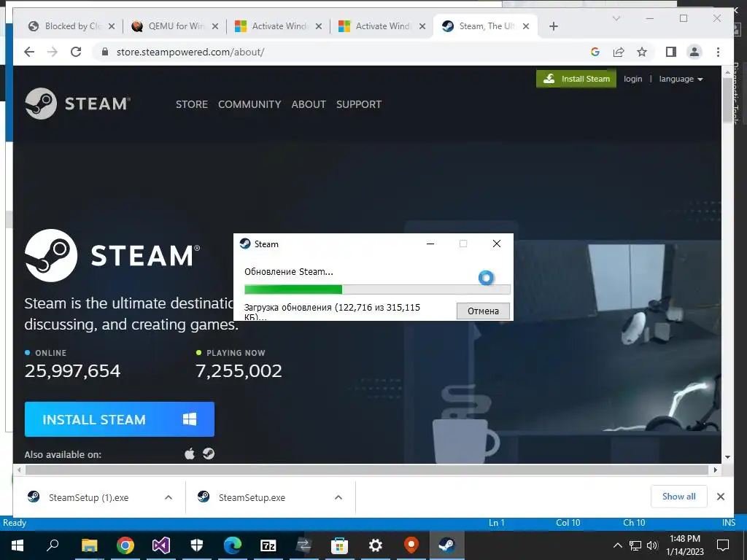The width and height of the screenshot is (747, 560).
Task: Open Windows Security shield in taskbar
Action: [197, 545]
